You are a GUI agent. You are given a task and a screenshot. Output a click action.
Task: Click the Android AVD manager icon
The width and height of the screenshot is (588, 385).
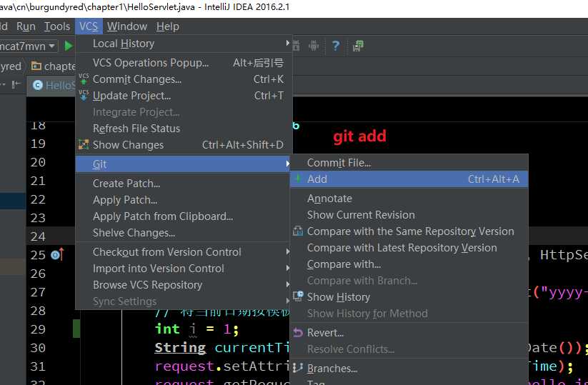tap(313, 46)
